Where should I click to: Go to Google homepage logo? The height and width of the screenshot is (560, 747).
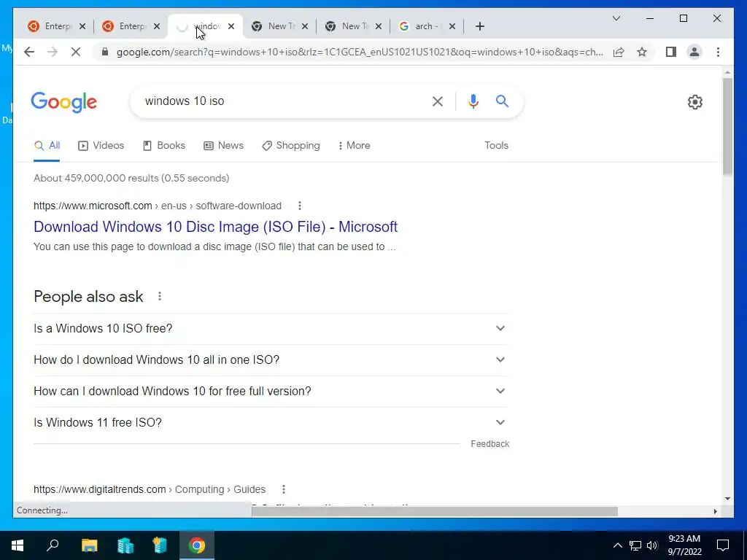pos(64,102)
